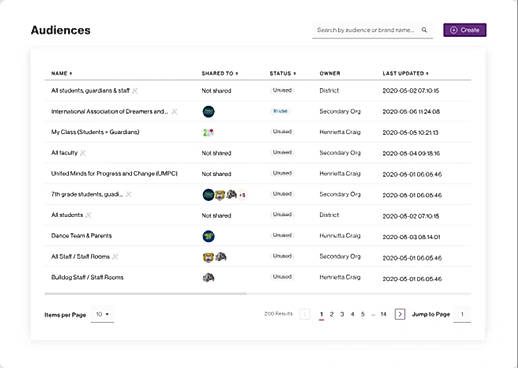Open Dance Team & Parents audience
Screen dimensions: 518x368
(x=81, y=236)
